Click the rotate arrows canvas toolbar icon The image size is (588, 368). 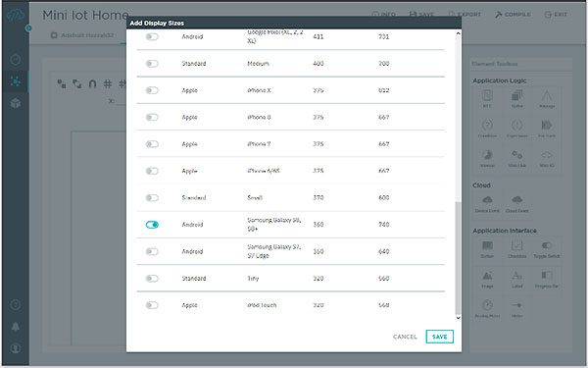point(76,83)
